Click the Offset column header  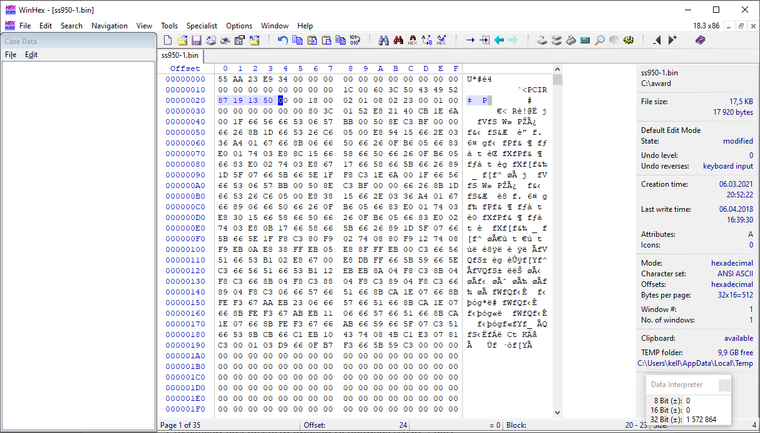(x=185, y=68)
